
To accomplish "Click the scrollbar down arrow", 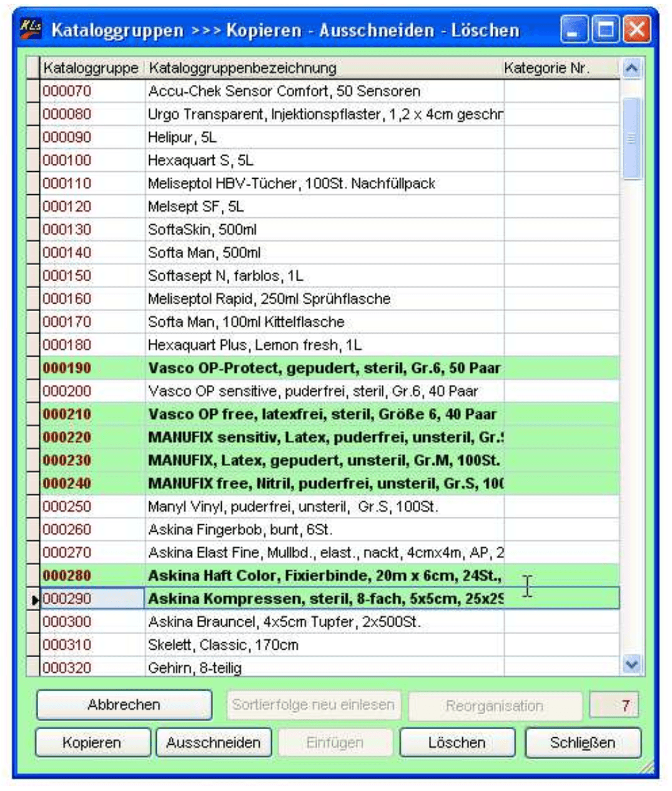I will tap(631, 665).
